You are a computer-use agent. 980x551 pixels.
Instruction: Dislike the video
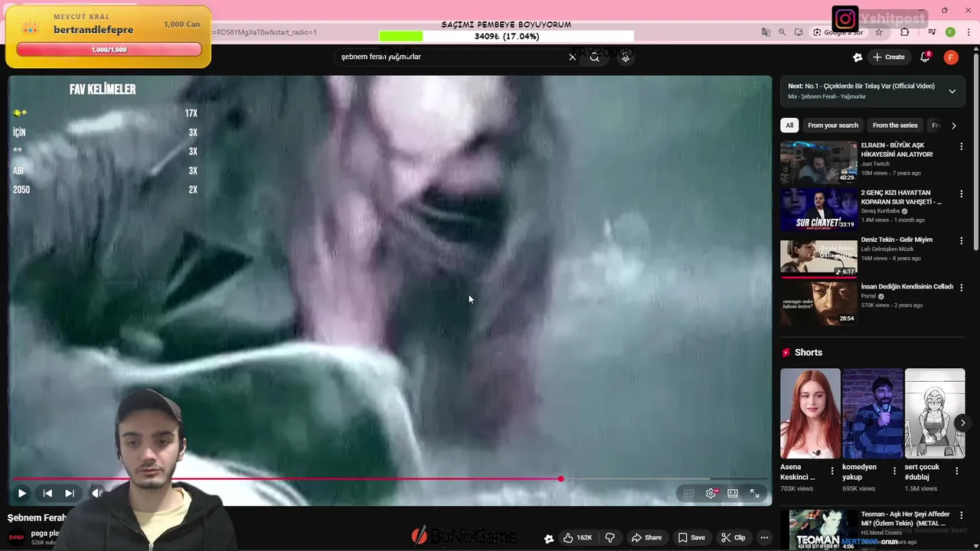[610, 538]
